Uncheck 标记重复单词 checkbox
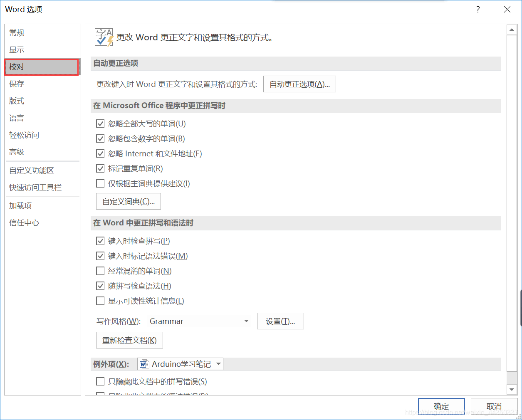The image size is (522, 420). point(100,169)
